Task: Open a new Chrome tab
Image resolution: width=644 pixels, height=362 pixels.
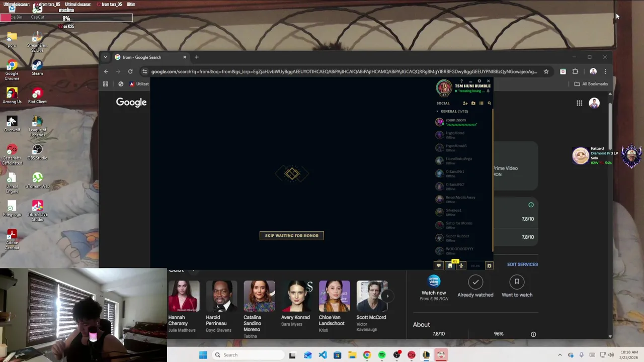Action: [197, 57]
